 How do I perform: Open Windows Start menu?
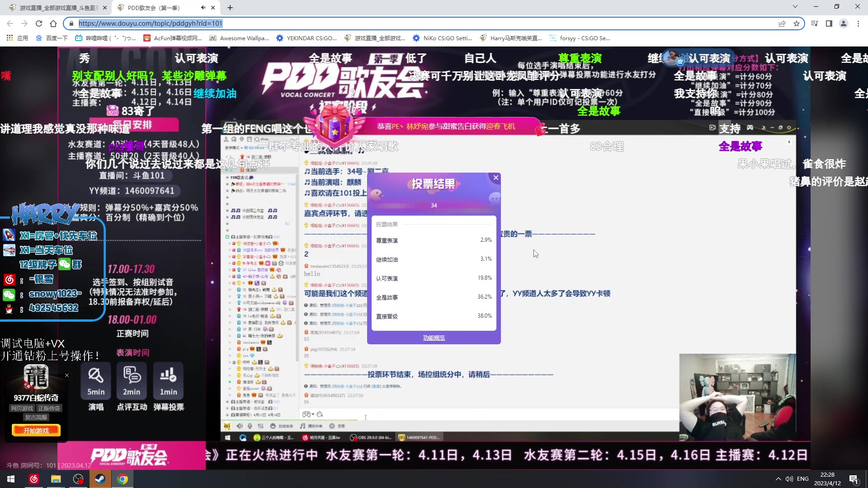pos(11,479)
